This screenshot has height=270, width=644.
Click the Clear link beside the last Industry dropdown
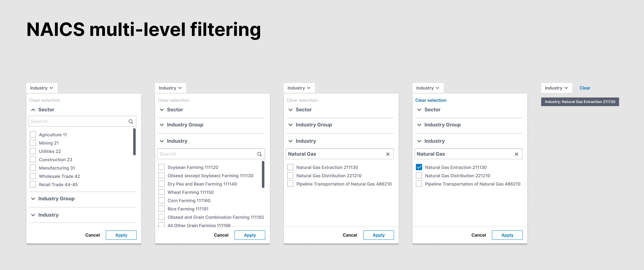coord(585,88)
